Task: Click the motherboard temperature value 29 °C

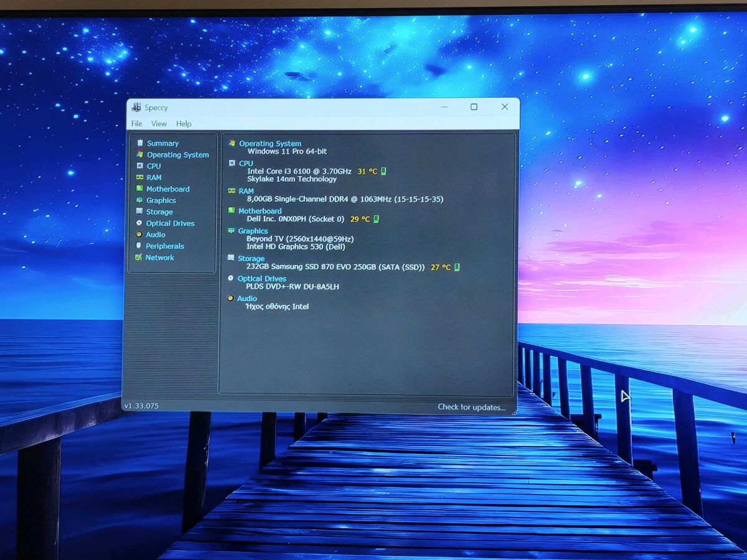Action: 360,219
